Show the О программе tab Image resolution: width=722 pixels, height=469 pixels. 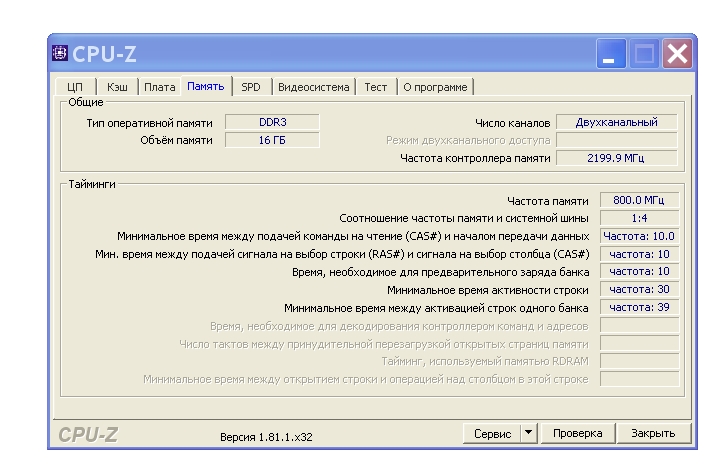pos(435,87)
